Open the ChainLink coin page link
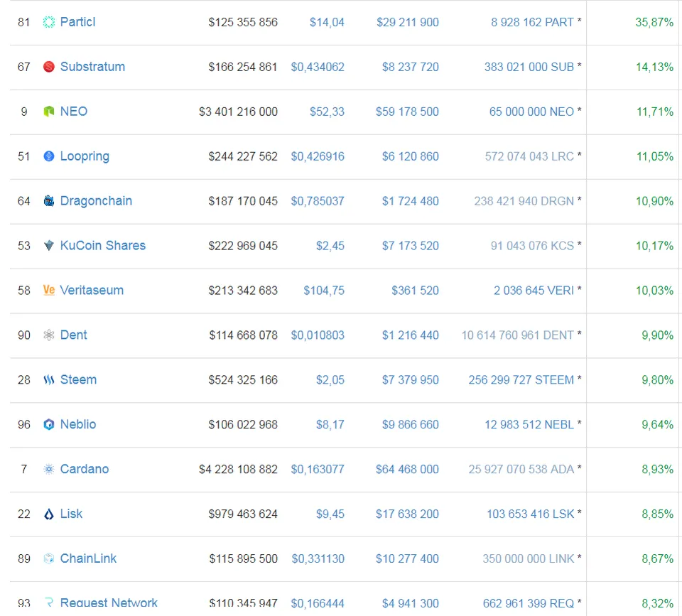The height and width of the screenshot is (616, 682). (x=88, y=558)
